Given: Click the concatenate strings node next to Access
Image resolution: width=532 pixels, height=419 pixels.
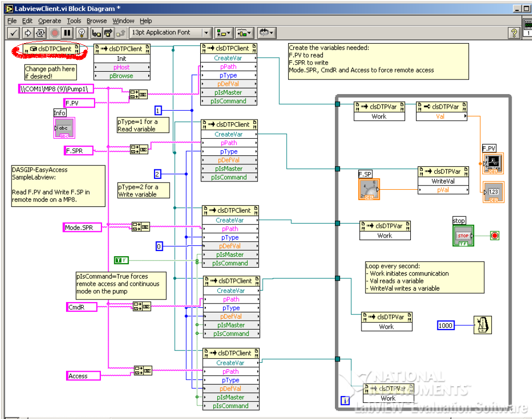Looking at the screenshot, I should (x=143, y=371).
